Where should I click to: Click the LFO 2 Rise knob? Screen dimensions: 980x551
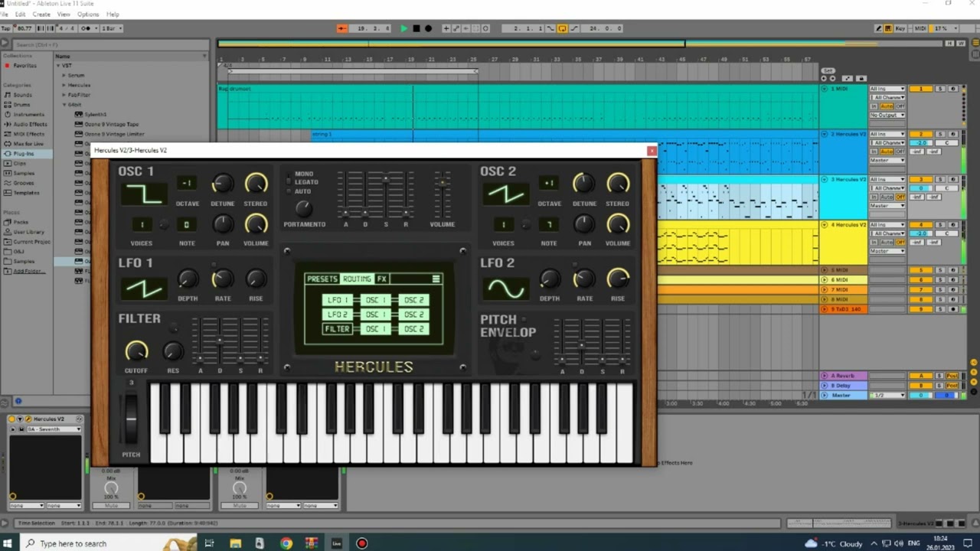618,279
